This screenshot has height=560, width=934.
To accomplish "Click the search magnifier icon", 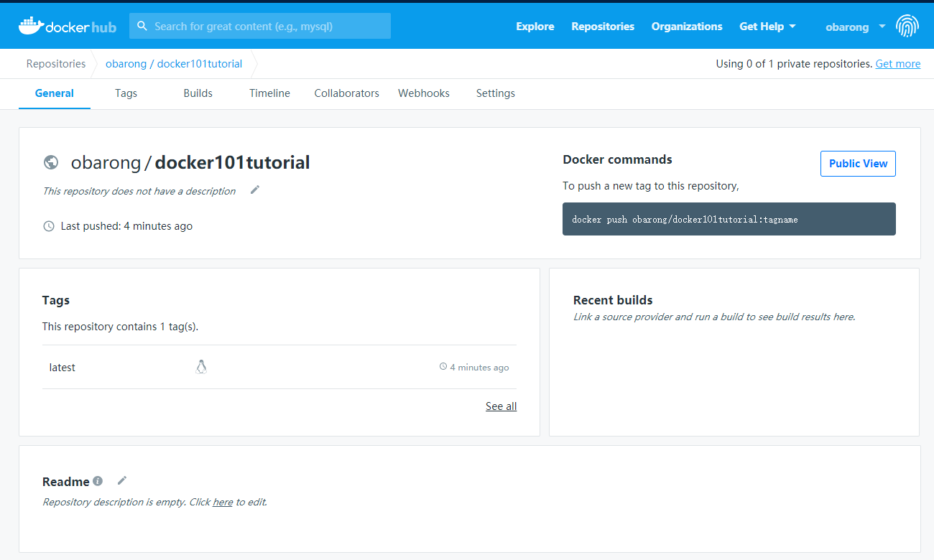I will coord(142,26).
